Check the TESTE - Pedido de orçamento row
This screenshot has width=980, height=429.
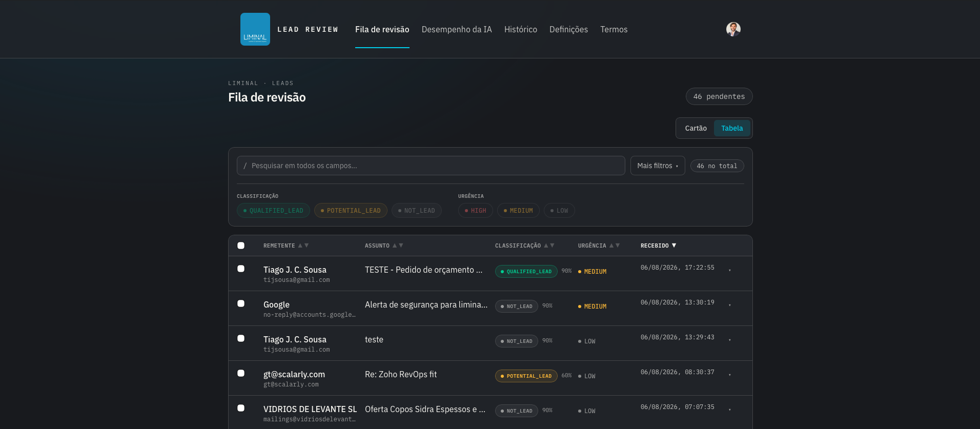click(x=241, y=269)
